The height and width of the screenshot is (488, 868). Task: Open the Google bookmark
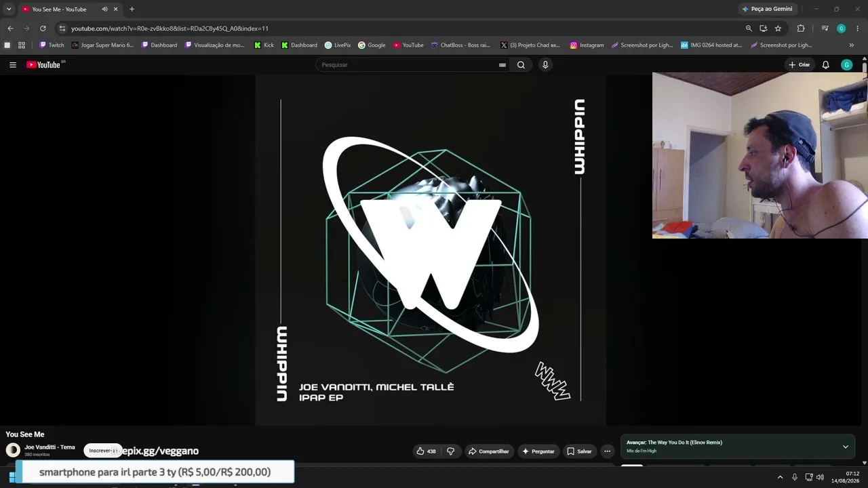[372, 45]
